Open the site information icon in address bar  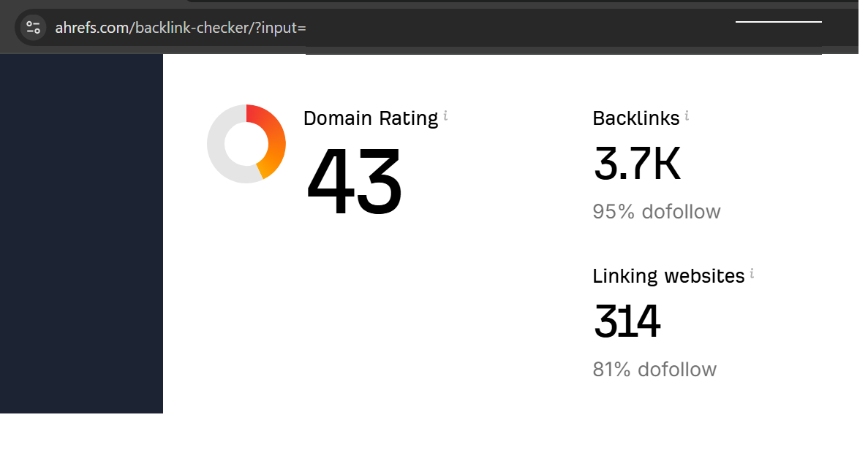(x=33, y=27)
